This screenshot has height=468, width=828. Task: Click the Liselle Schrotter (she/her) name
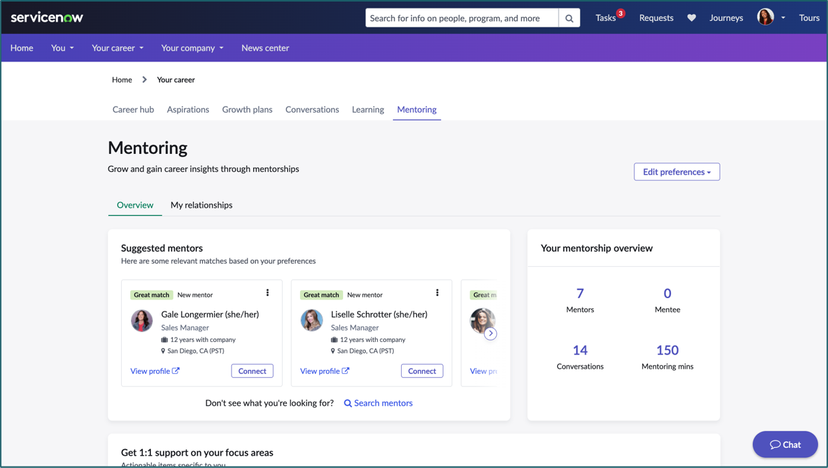click(379, 314)
